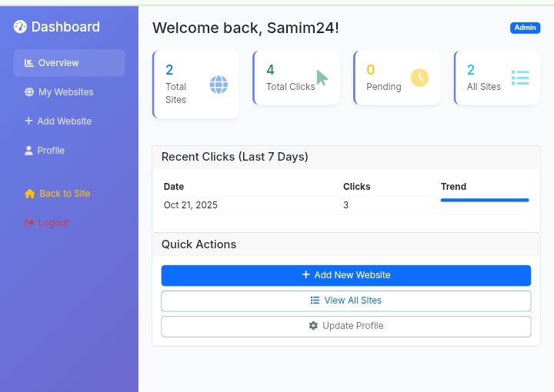Viewport: 554px width, 392px height.
Task: Click the globe icon in Total Sites card
Action: point(219,85)
